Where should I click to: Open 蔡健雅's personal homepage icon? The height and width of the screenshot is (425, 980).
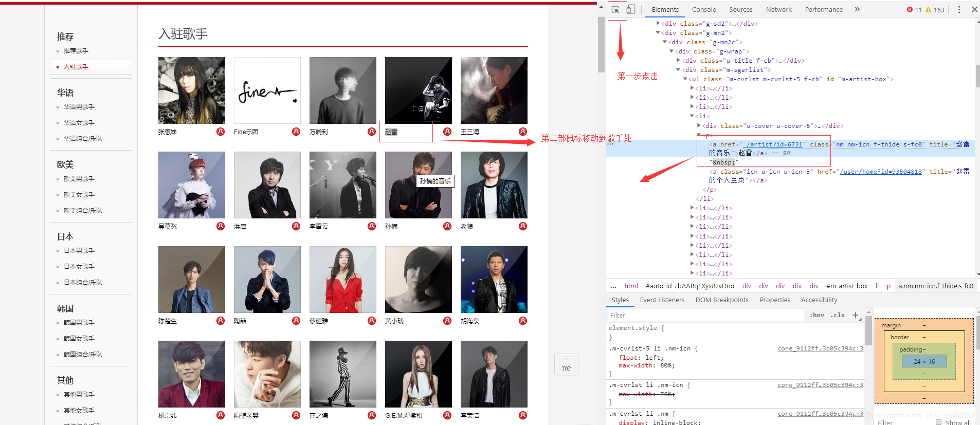point(372,321)
